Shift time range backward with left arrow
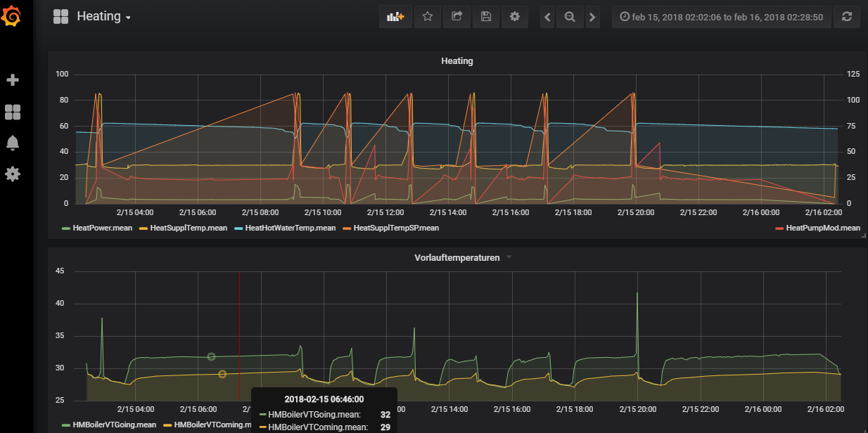 tap(548, 17)
